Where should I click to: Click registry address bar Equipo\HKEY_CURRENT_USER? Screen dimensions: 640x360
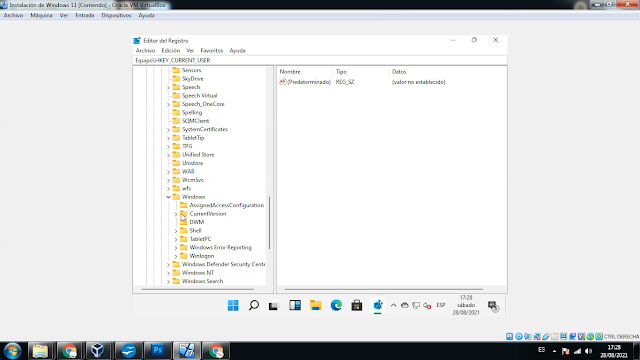tap(320, 60)
